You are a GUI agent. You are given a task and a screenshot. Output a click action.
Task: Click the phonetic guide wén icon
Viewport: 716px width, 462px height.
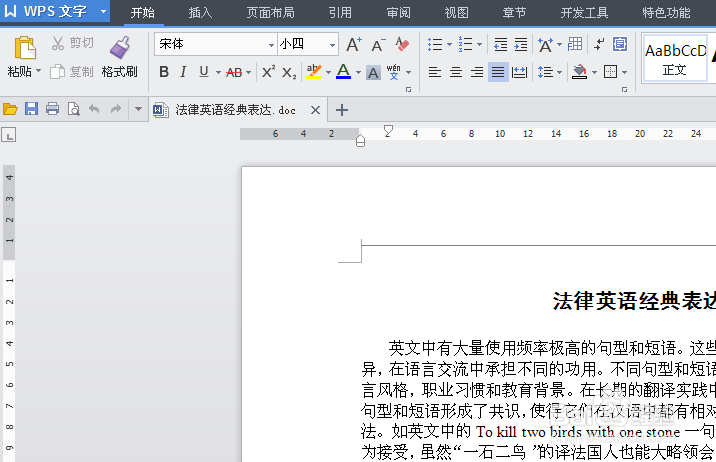[393, 72]
